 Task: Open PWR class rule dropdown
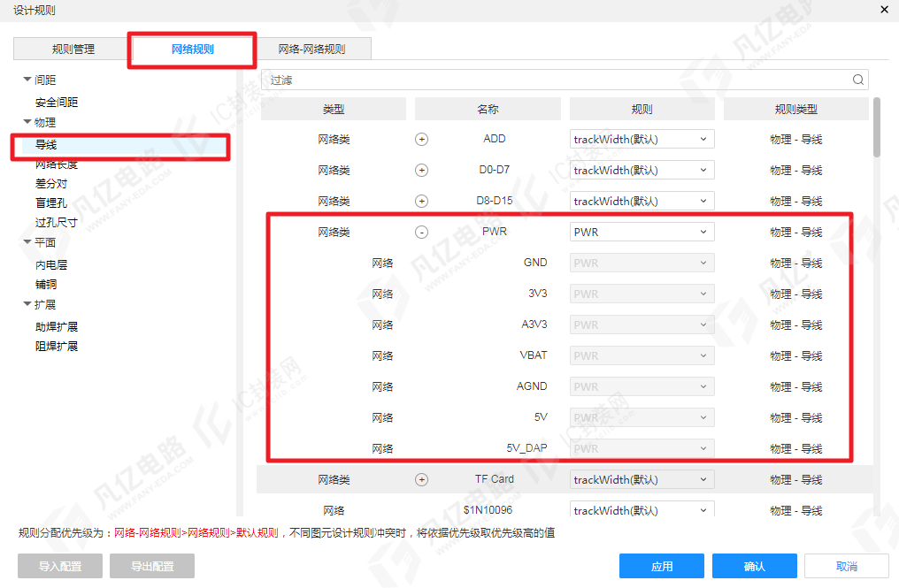(x=642, y=232)
